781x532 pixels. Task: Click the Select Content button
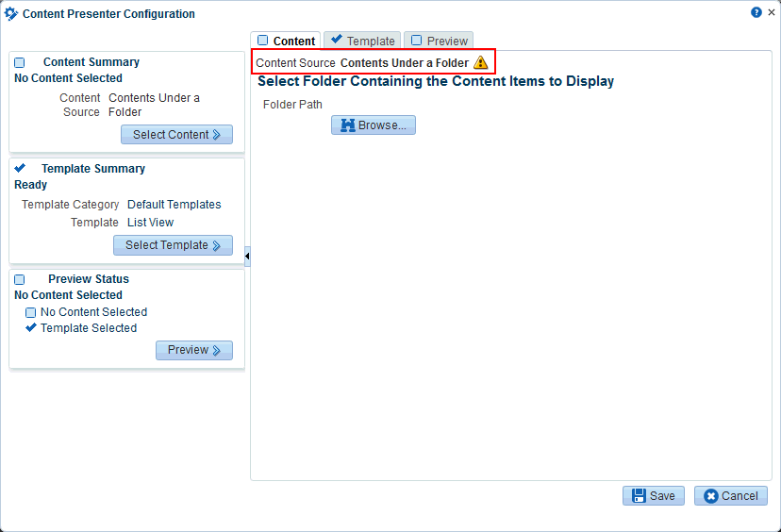pos(176,135)
